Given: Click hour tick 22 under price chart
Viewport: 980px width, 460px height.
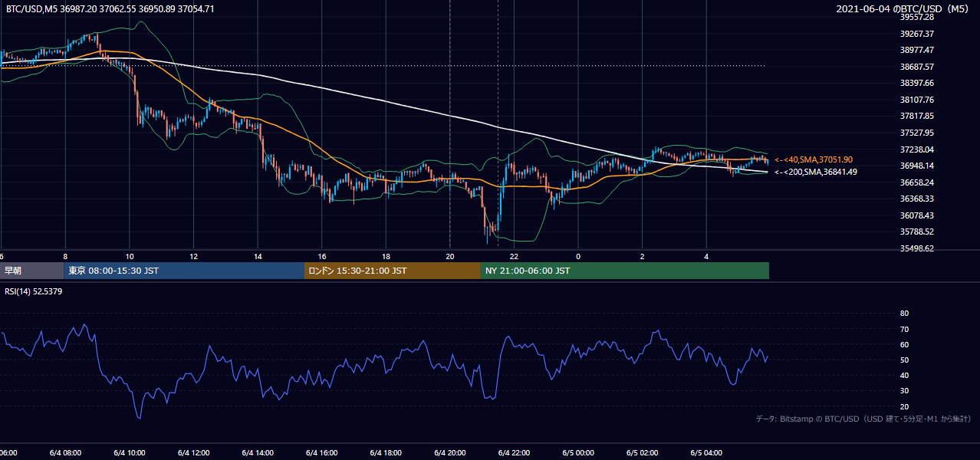Looking at the screenshot, I should click(514, 257).
